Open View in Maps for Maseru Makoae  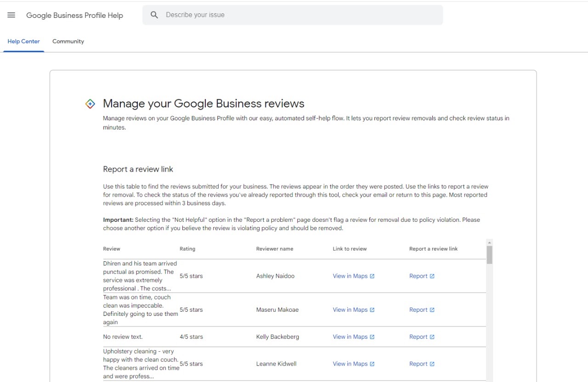pyautogui.click(x=354, y=310)
